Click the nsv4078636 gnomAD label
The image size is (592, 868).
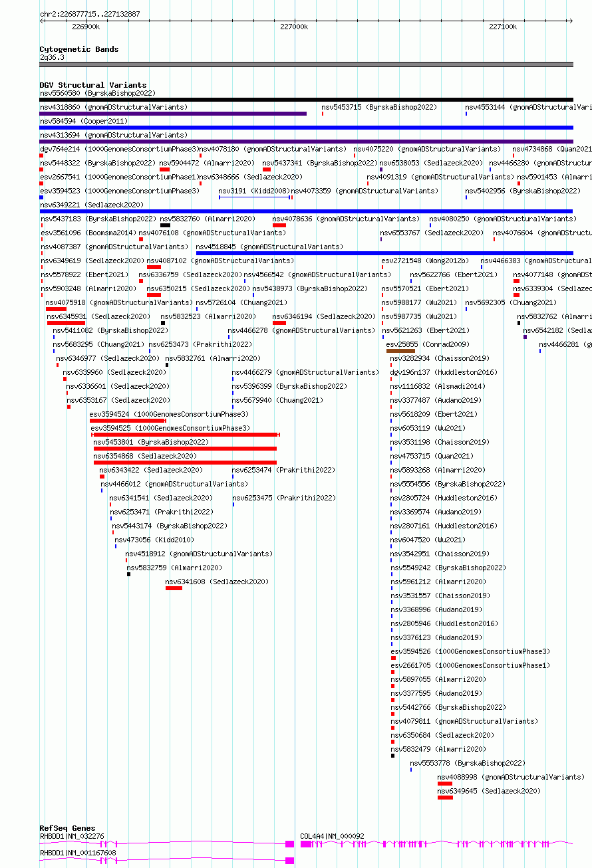(x=346, y=219)
